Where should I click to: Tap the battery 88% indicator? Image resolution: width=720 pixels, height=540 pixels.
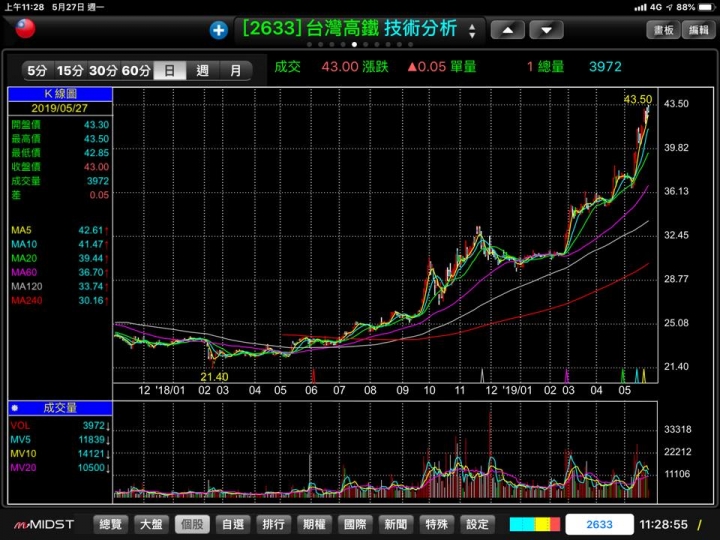(x=696, y=7)
